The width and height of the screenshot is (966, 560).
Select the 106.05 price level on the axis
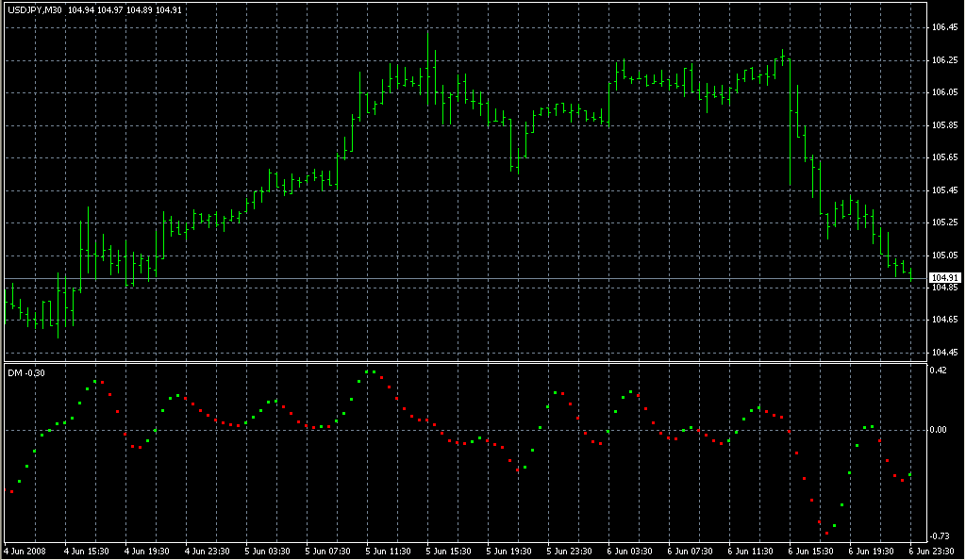(x=944, y=92)
